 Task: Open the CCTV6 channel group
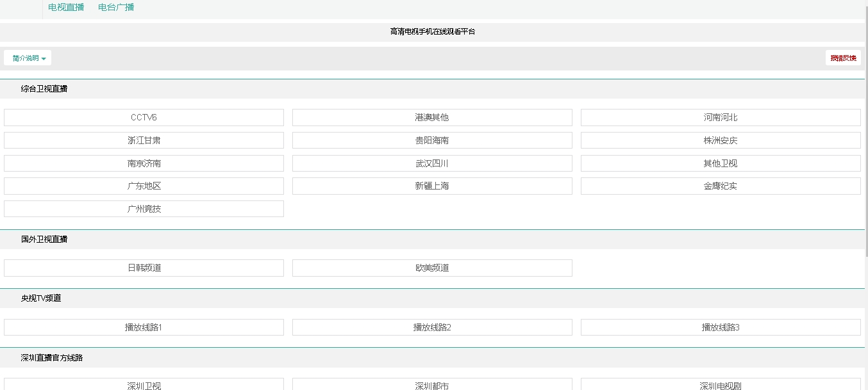(x=144, y=118)
